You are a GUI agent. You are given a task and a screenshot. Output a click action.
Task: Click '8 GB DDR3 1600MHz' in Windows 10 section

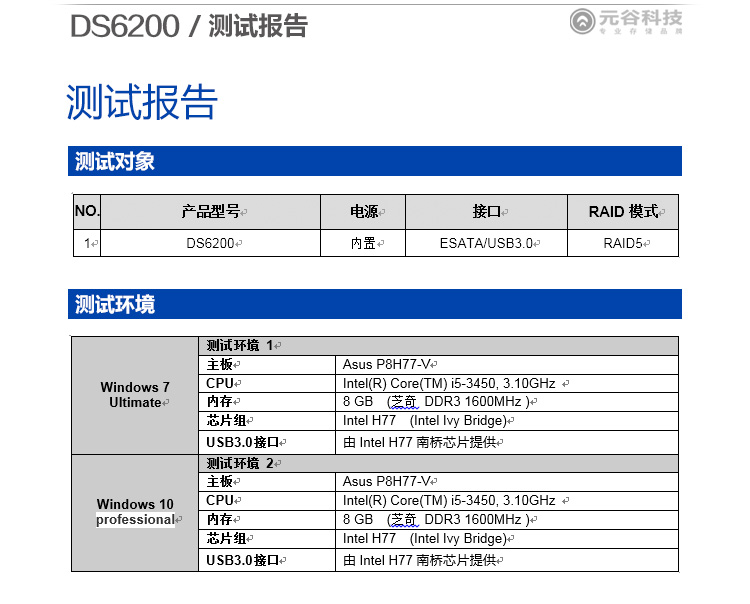click(436, 519)
